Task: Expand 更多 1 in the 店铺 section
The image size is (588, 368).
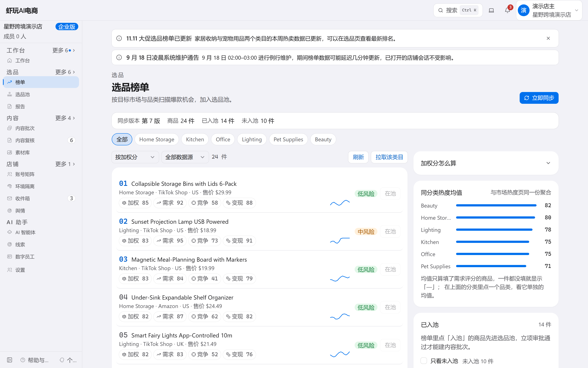Action: 65,164
